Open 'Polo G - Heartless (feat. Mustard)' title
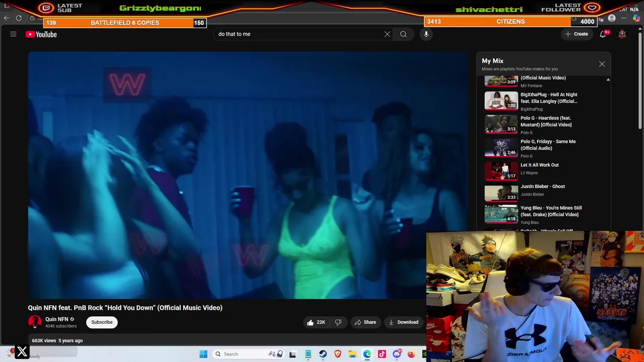 coord(546,122)
